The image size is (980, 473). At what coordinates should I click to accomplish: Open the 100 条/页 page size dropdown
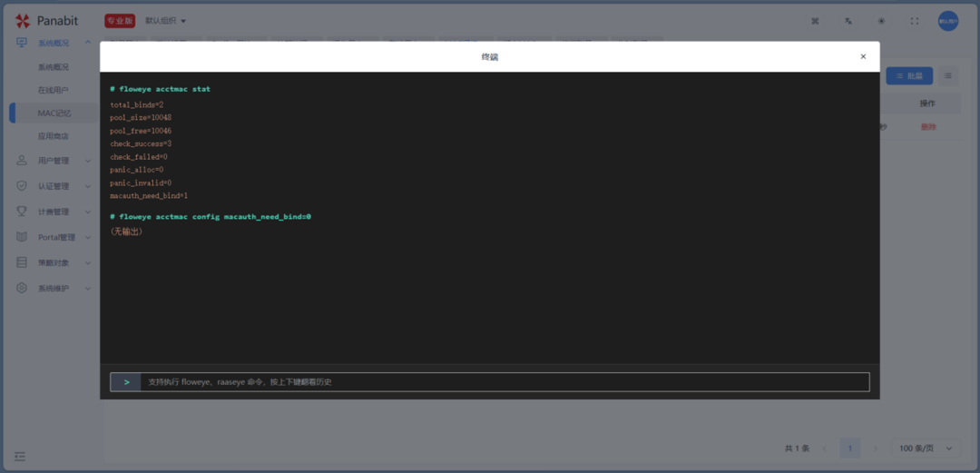click(926, 448)
